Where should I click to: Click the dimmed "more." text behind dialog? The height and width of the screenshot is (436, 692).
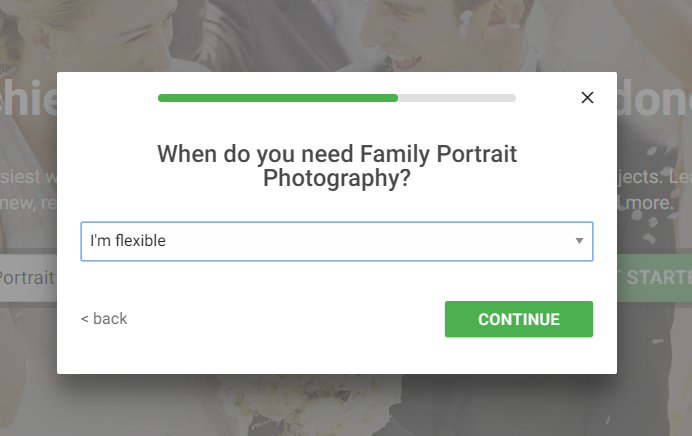(x=649, y=203)
